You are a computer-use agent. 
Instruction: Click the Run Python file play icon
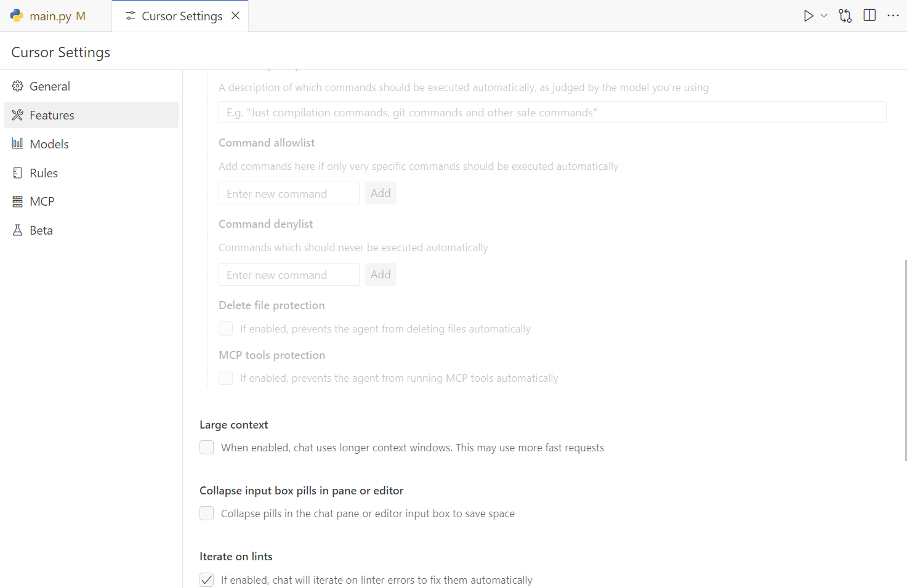pyautogui.click(x=808, y=16)
